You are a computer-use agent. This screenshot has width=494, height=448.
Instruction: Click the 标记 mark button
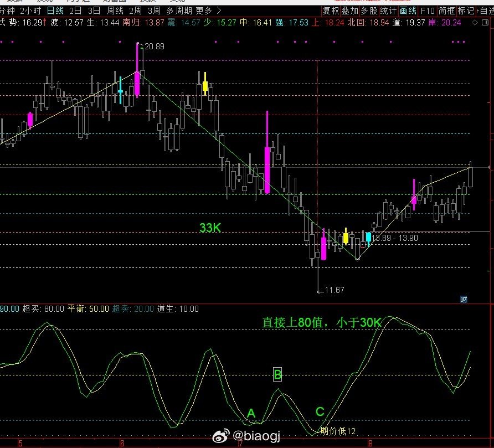(466, 11)
